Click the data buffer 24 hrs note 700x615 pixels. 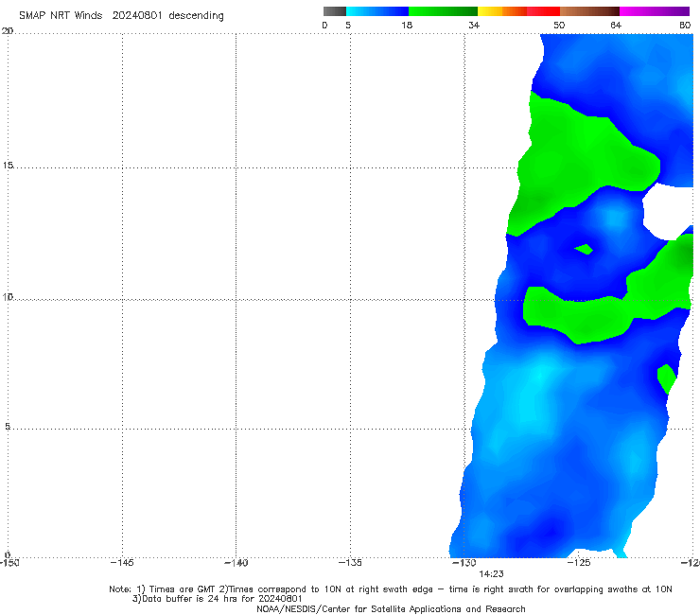coord(218,599)
